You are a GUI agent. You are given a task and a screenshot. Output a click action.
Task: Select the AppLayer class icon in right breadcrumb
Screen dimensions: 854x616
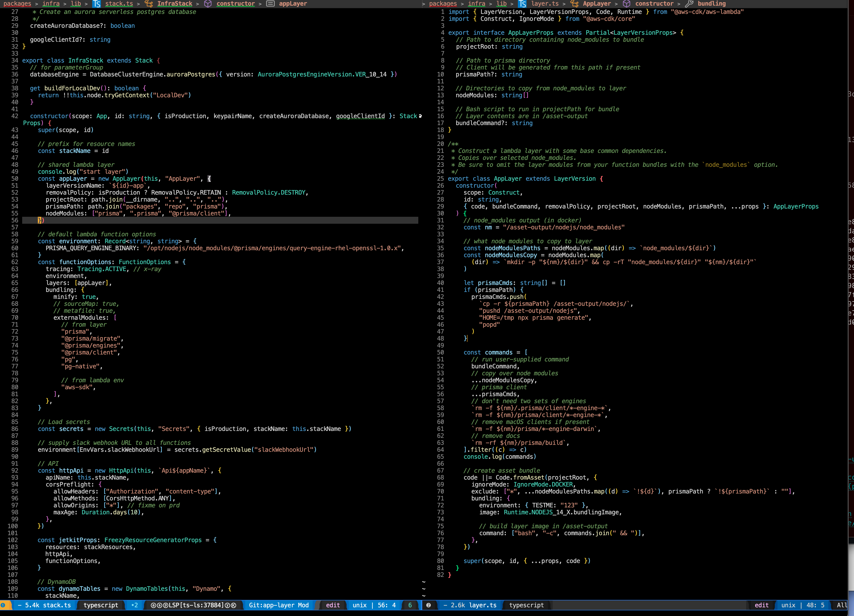click(x=575, y=4)
